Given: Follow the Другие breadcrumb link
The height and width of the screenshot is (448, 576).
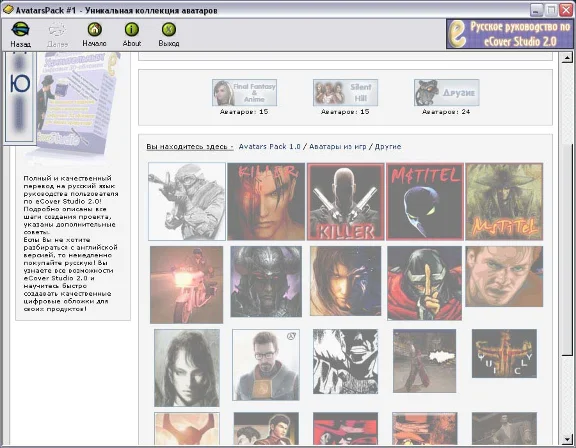Looking at the screenshot, I should (388, 147).
